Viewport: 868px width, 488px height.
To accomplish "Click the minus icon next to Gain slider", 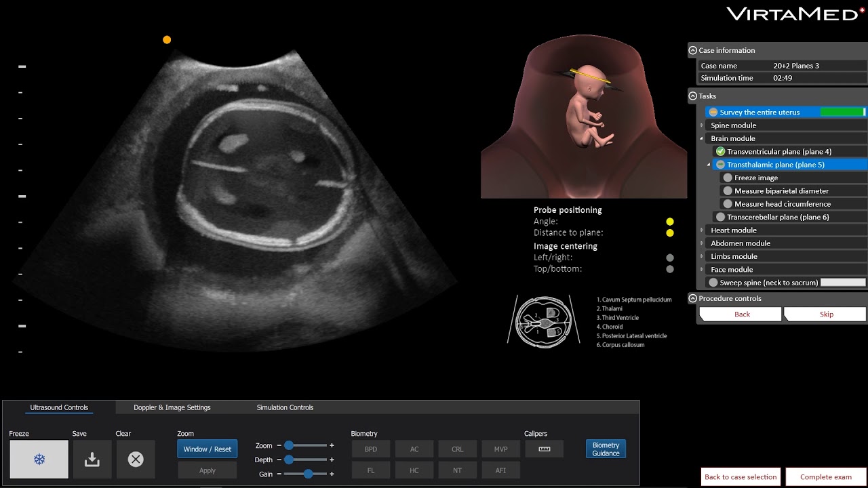I will pos(279,474).
